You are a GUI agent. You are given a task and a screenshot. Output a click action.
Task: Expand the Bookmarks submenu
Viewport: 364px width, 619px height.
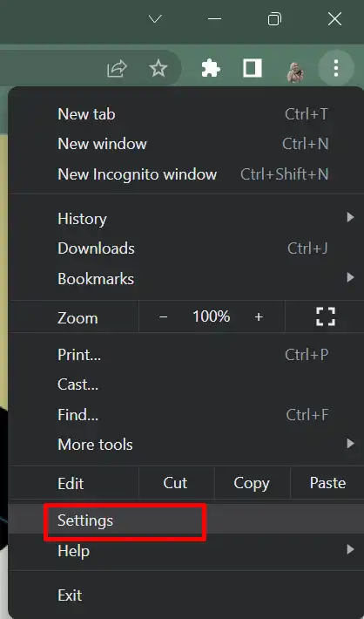point(186,279)
